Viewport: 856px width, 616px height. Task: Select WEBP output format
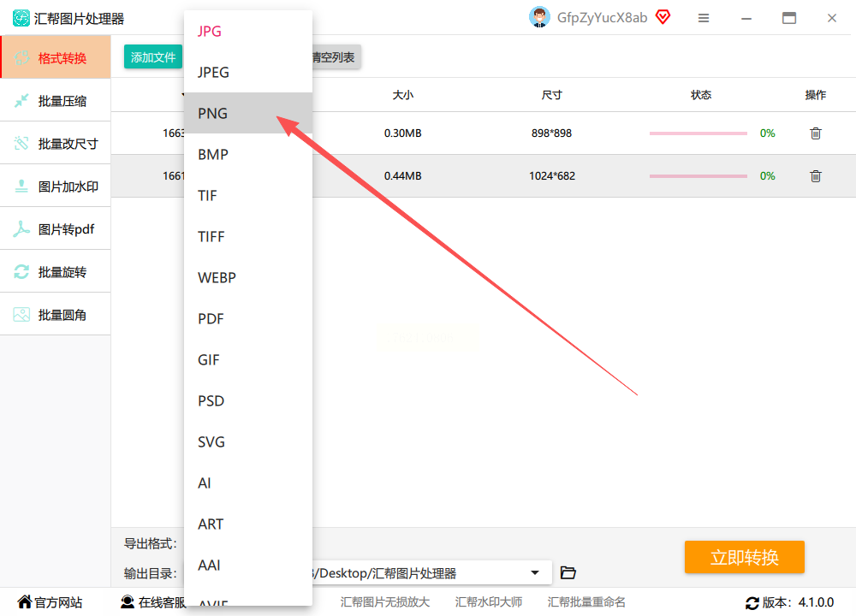coord(248,277)
